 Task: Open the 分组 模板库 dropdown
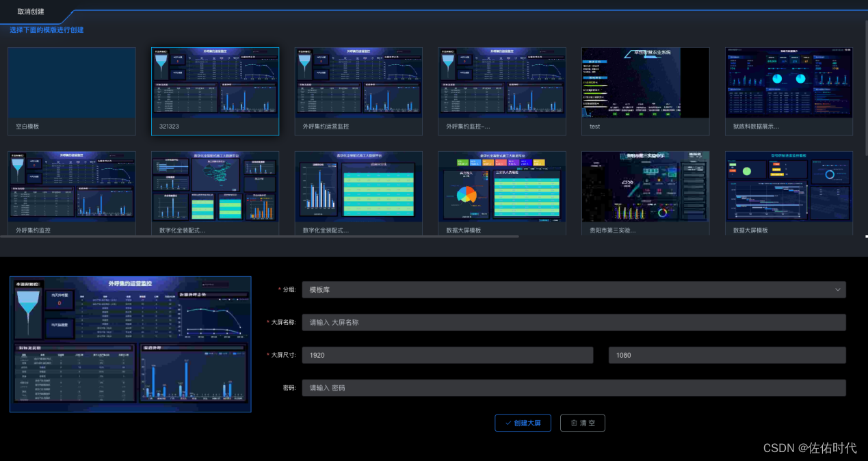pyautogui.click(x=574, y=289)
